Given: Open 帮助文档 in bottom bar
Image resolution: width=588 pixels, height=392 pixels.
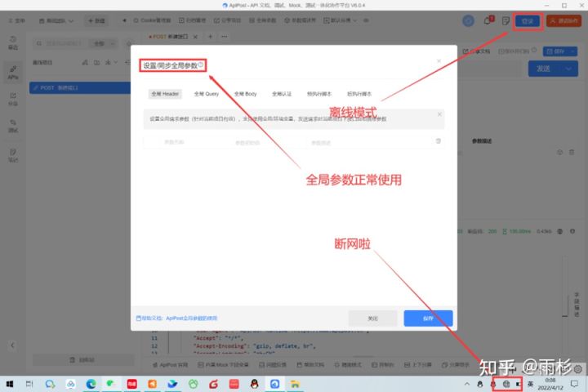Looking at the screenshot, I should tap(310, 364).
